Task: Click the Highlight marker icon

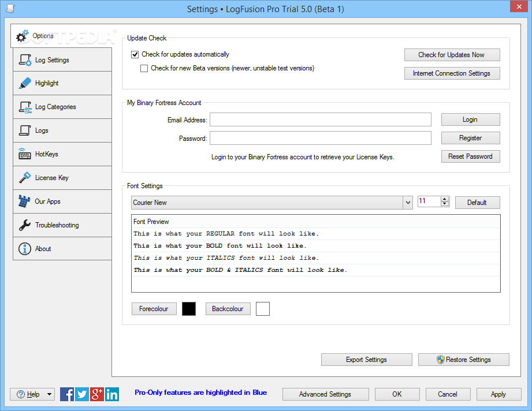Action: (x=25, y=83)
